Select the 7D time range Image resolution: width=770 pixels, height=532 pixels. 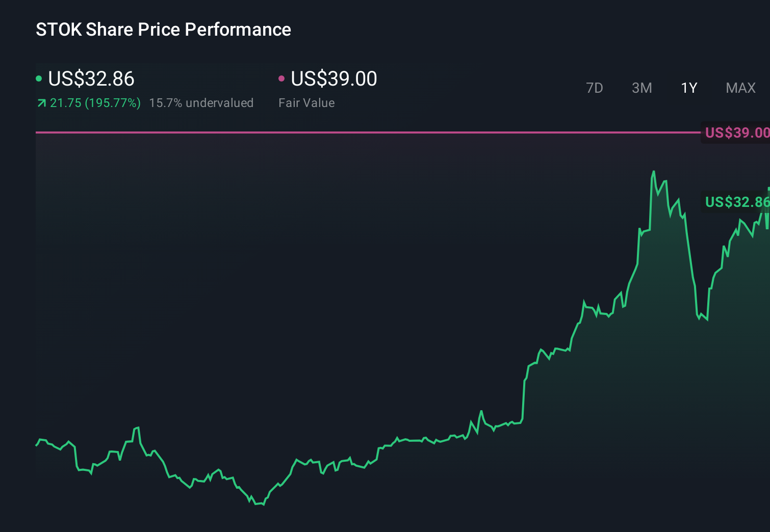tap(595, 88)
